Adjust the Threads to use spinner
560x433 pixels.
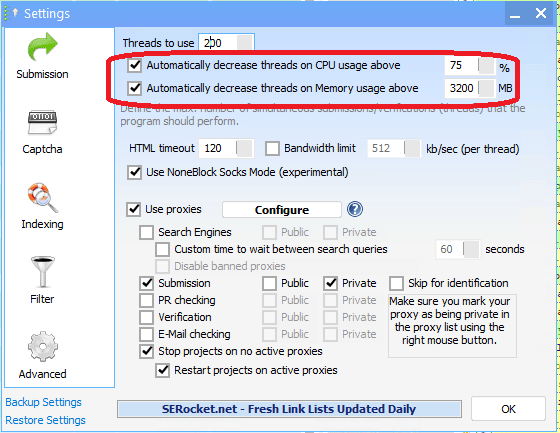pyautogui.click(x=245, y=43)
